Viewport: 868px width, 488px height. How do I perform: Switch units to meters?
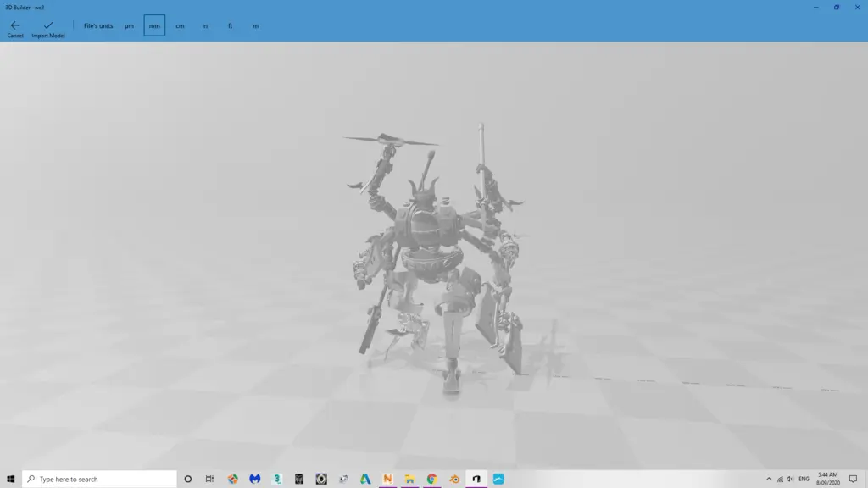coord(255,25)
